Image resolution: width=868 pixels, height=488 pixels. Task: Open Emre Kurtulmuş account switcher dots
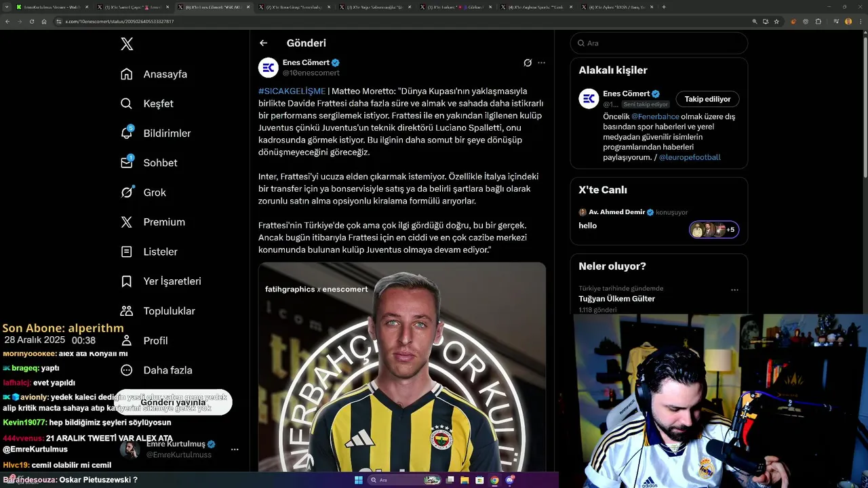click(x=235, y=449)
